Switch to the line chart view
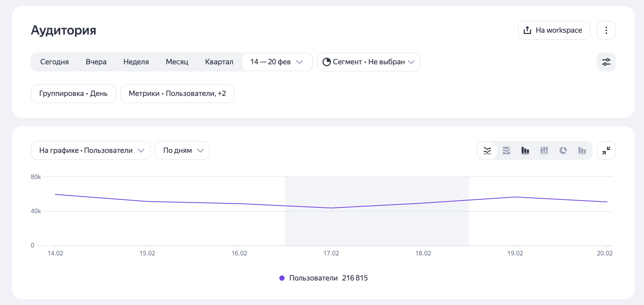Screen dimensions: 644x305 click(487, 151)
